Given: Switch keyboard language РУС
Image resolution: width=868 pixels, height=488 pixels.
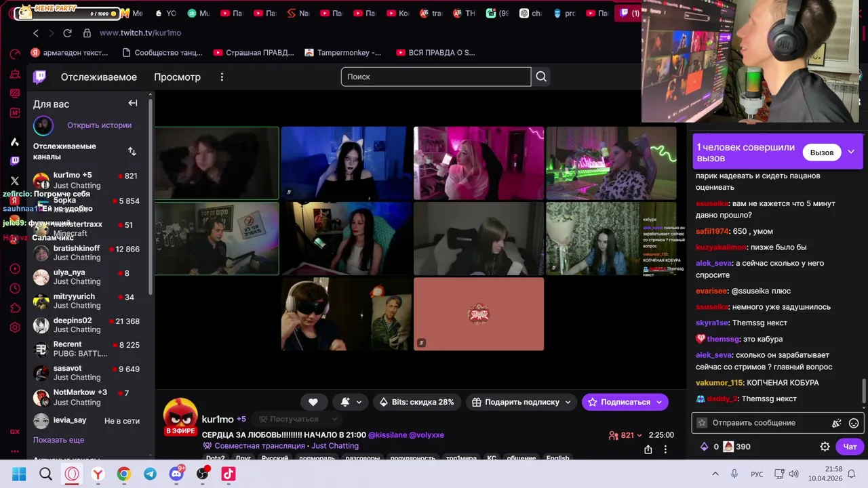Looking at the screenshot, I should pos(757,474).
